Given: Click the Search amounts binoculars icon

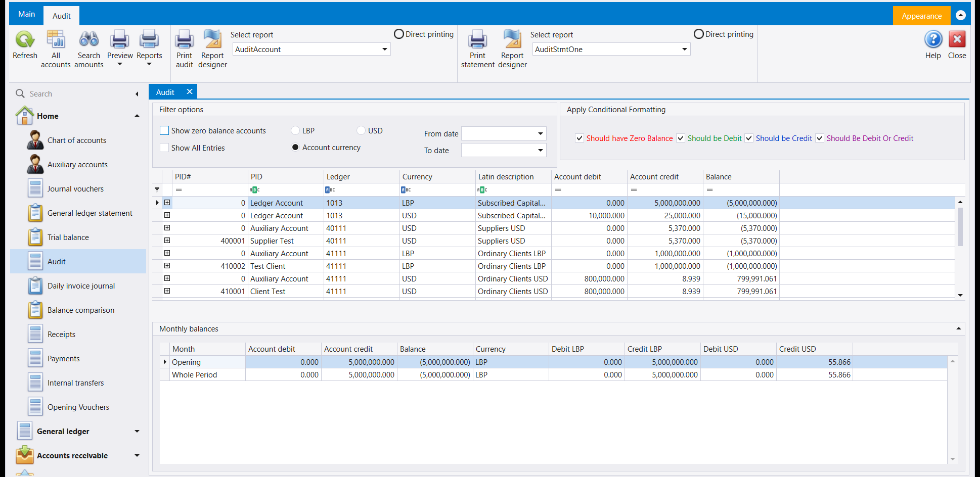Looking at the screenshot, I should 89,40.
